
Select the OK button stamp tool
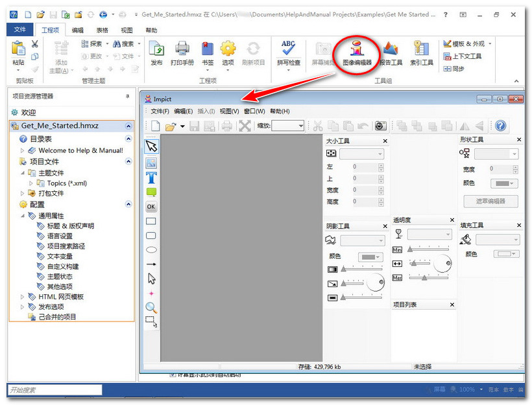coord(151,207)
